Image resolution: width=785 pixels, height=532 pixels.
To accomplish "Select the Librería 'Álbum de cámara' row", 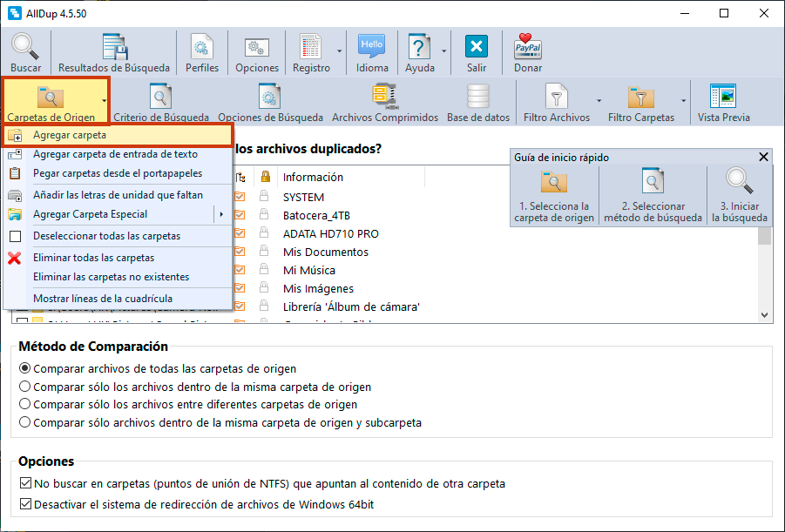I will pos(351,306).
